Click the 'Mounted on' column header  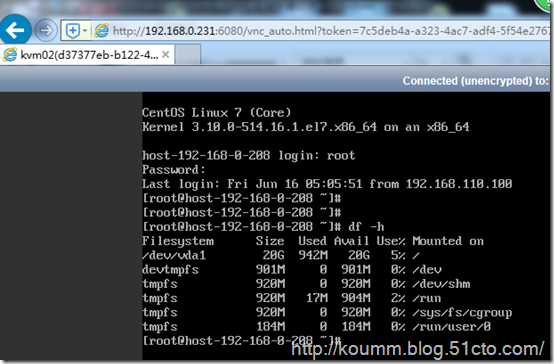pos(448,241)
